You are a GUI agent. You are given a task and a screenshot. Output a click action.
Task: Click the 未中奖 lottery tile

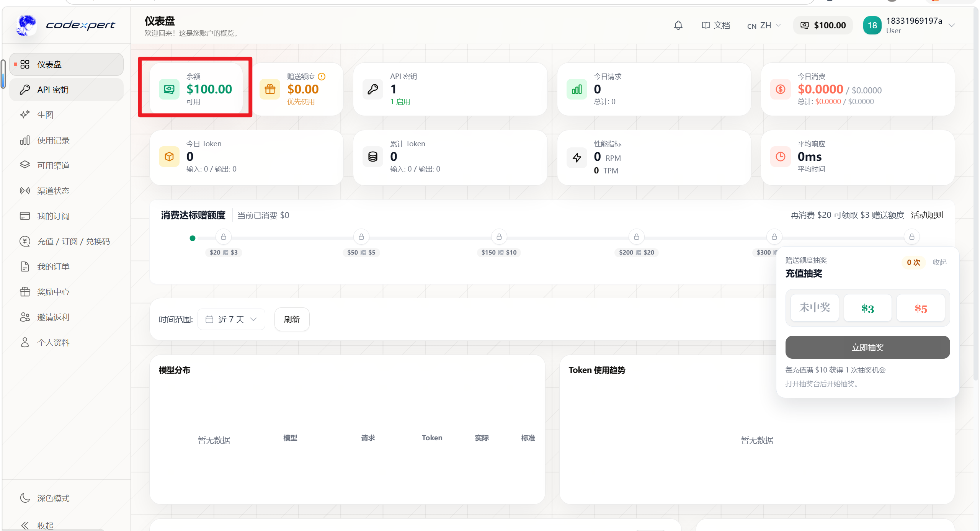pyautogui.click(x=815, y=308)
